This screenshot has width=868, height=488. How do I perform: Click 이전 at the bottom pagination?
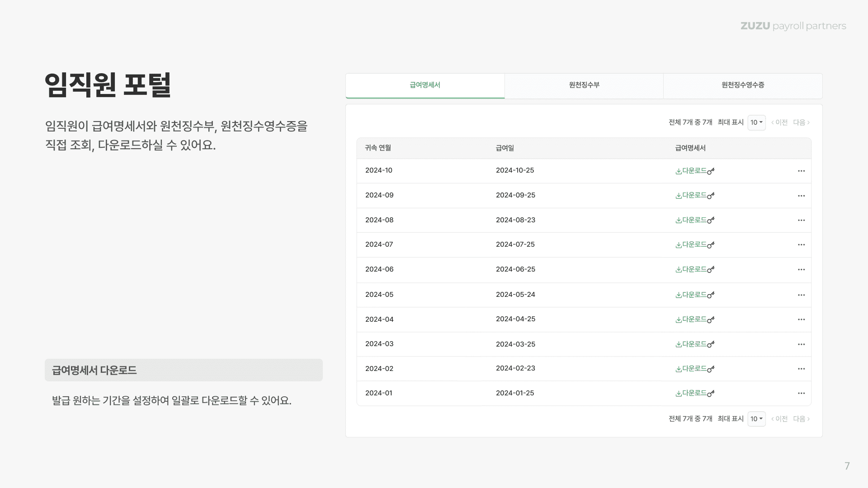[780, 419]
